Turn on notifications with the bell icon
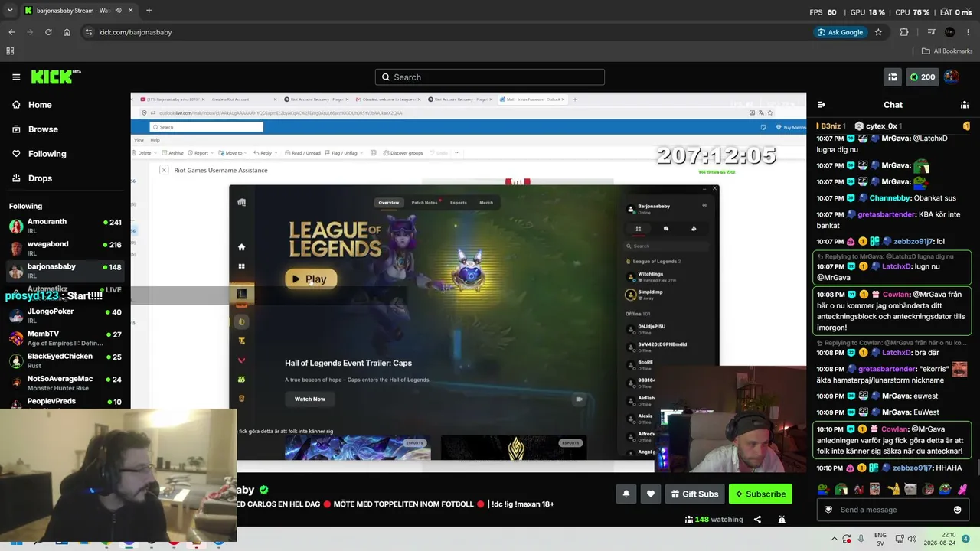This screenshot has width=980, height=551. coord(626,494)
